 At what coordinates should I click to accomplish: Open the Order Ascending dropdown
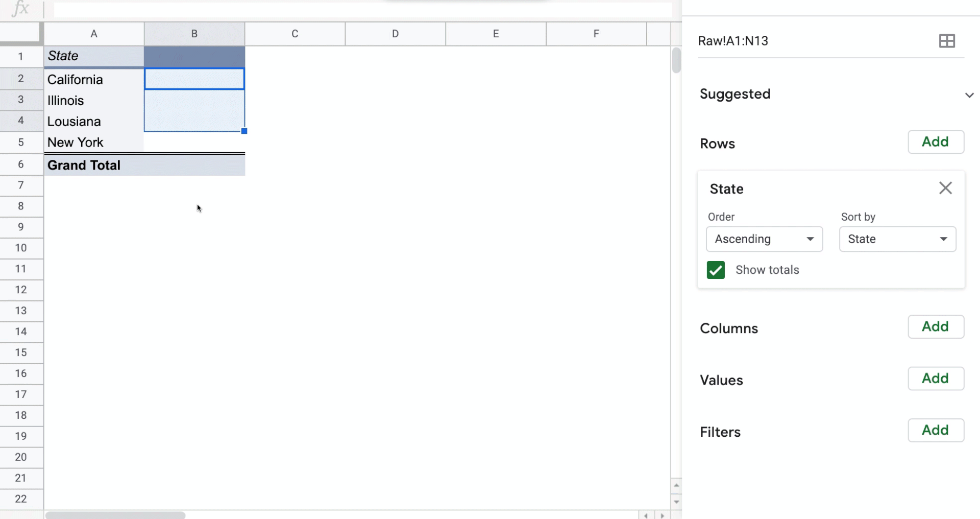tap(764, 239)
